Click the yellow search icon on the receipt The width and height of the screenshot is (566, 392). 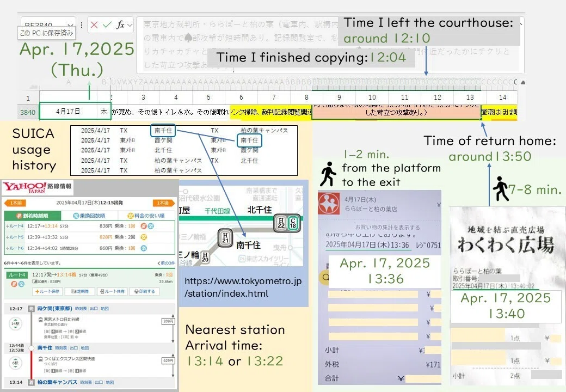coord(325,277)
